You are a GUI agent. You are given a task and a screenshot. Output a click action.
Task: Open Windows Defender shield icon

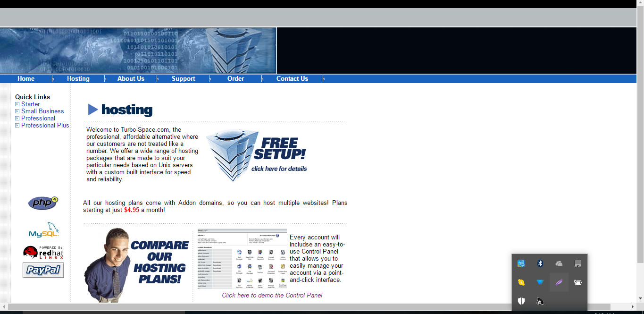coord(521,301)
